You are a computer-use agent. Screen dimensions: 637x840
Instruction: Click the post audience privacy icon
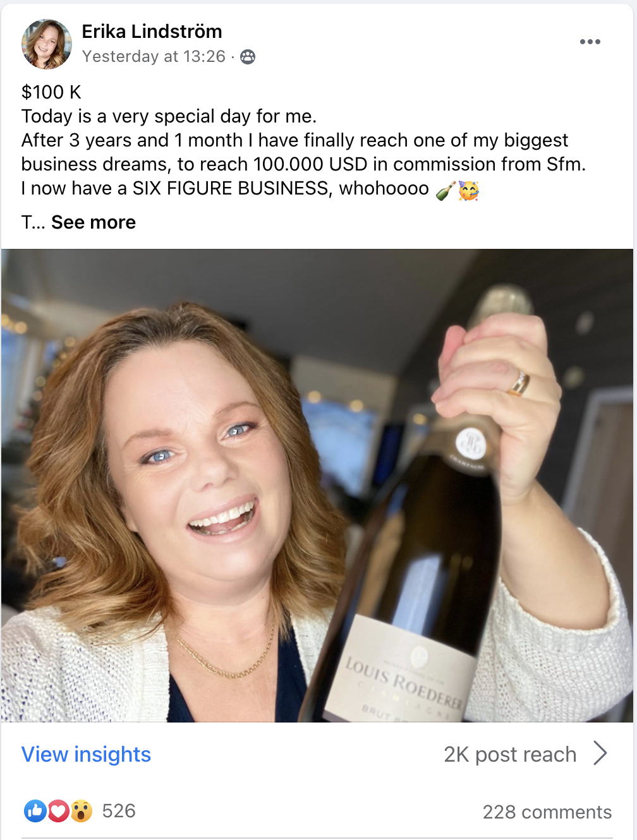[248, 57]
